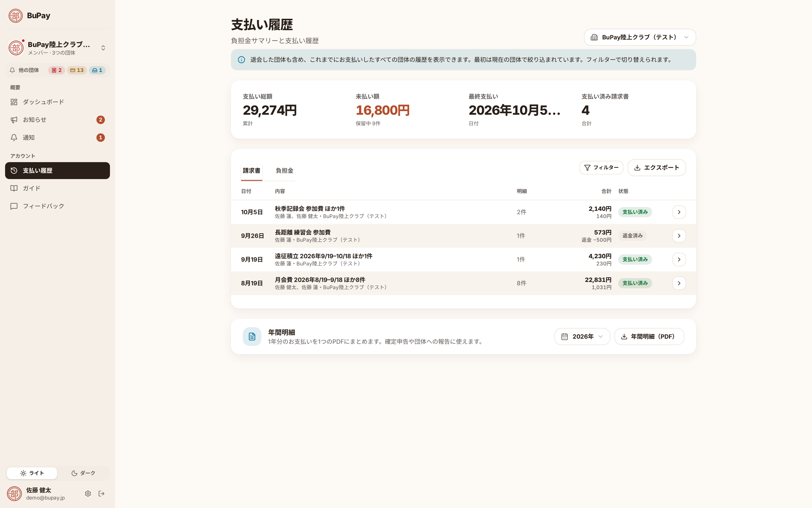The width and height of the screenshot is (812, 508).
Task: Open フィードバック in the sidebar
Action: [57, 206]
